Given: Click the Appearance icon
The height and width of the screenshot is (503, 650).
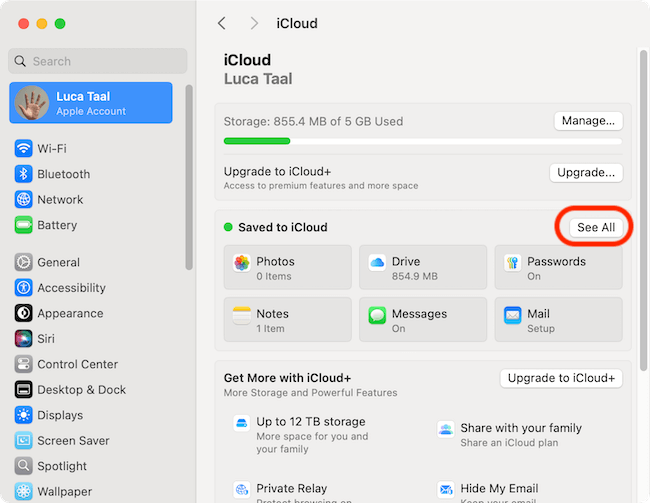Looking at the screenshot, I should (x=23, y=313).
